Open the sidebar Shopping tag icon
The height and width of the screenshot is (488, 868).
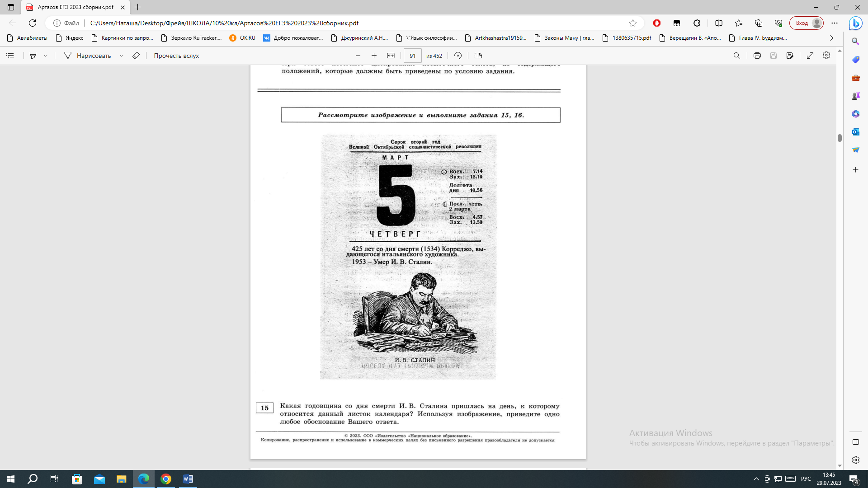pyautogui.click(x=855, y=60)
